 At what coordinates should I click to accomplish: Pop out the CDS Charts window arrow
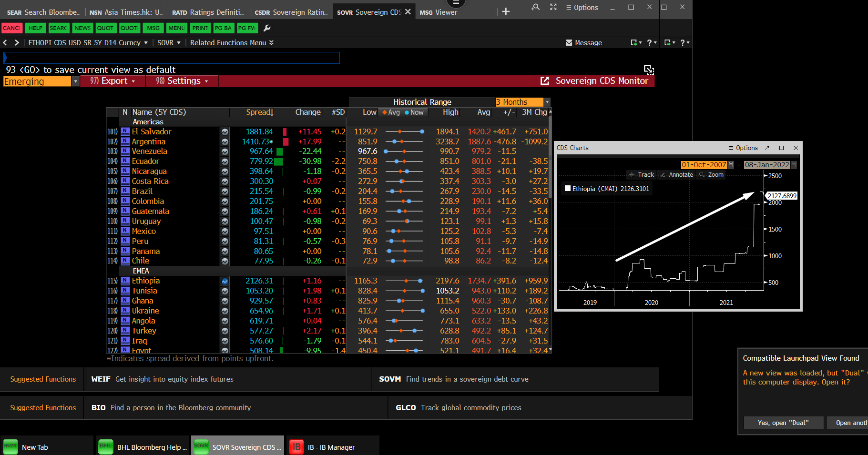point(767,148)
